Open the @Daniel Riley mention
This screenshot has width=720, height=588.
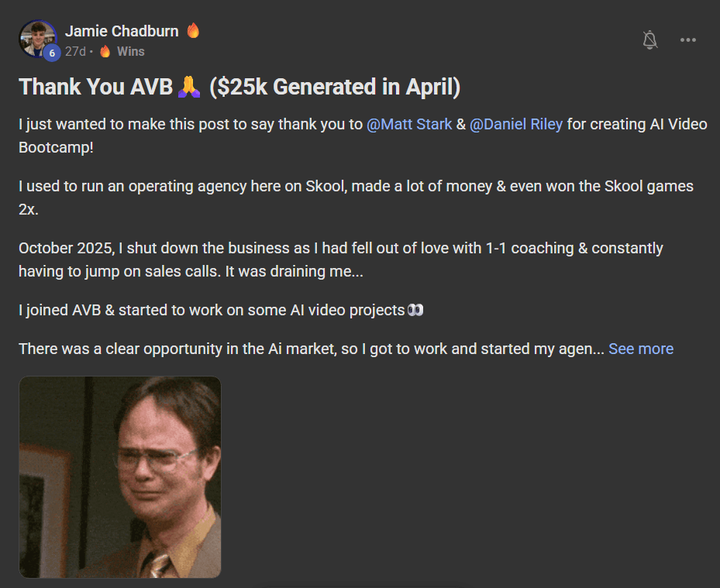point(516,124)
